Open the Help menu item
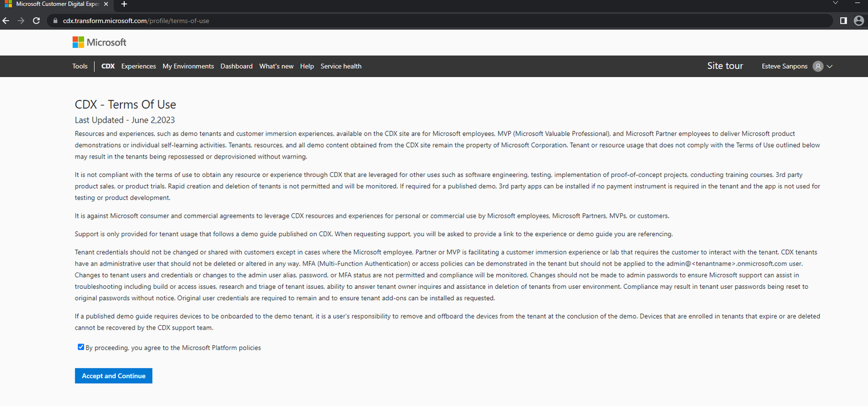 [x=307, y=66]
